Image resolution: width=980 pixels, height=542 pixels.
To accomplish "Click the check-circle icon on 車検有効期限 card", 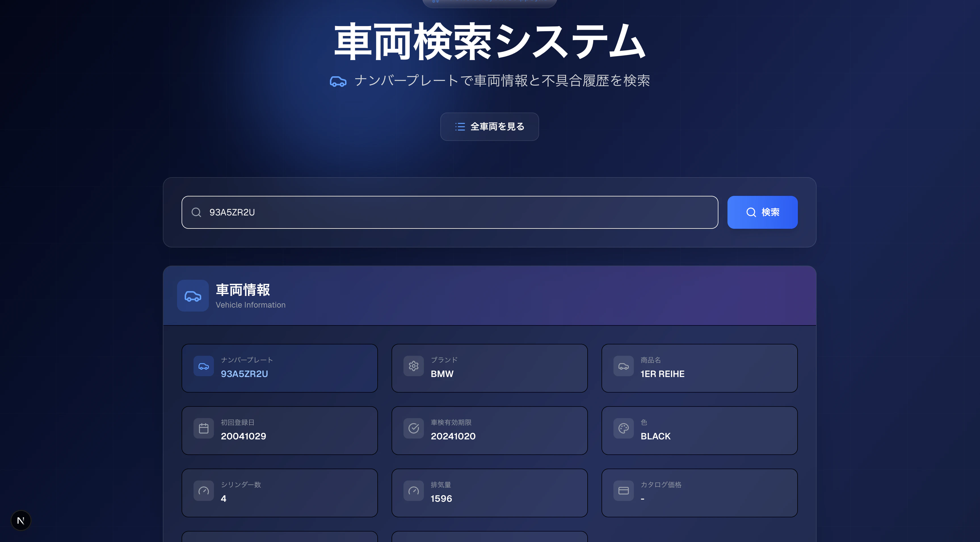I will click(413, 428).
